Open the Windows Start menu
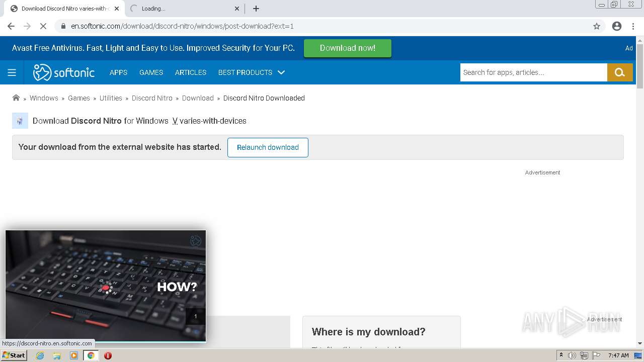Screen dimensions: 644x362 (14, 355)
